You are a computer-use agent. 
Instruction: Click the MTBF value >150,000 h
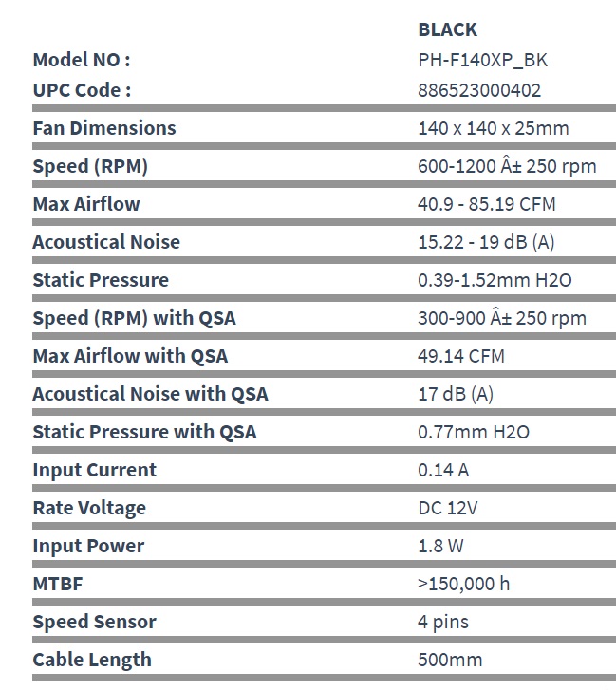(463, 584)
